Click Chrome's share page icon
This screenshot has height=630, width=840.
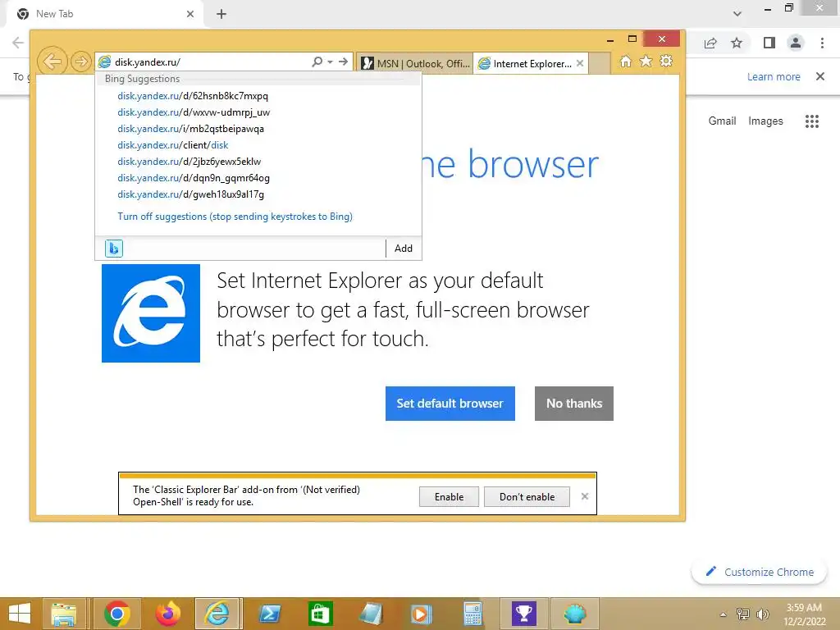pos(710,43)
